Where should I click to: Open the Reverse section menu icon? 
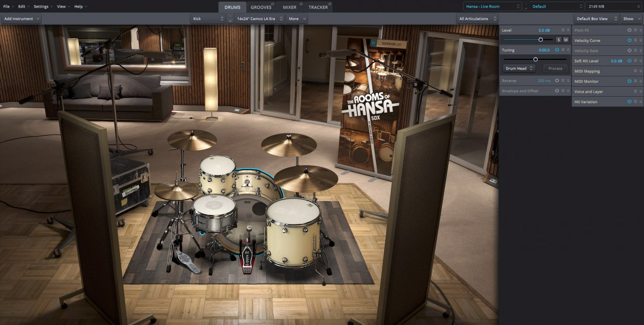click(x=563, y=81)
